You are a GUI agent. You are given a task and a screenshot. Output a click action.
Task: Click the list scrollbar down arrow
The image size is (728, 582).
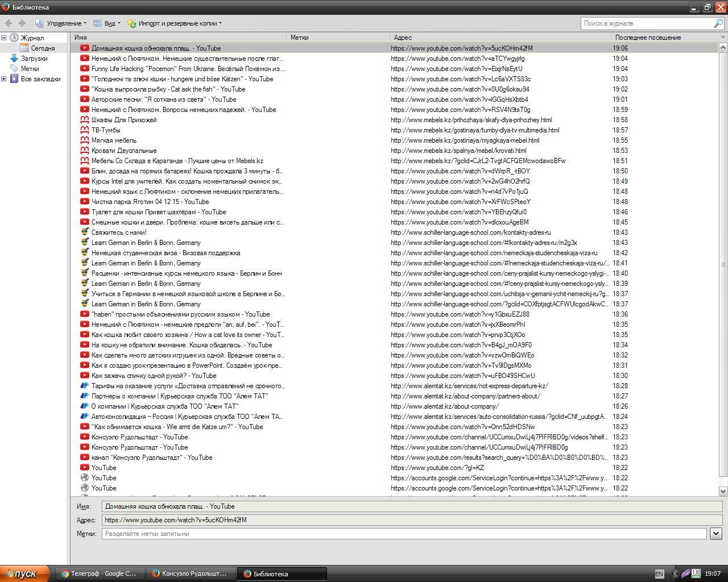coord(723,492)
